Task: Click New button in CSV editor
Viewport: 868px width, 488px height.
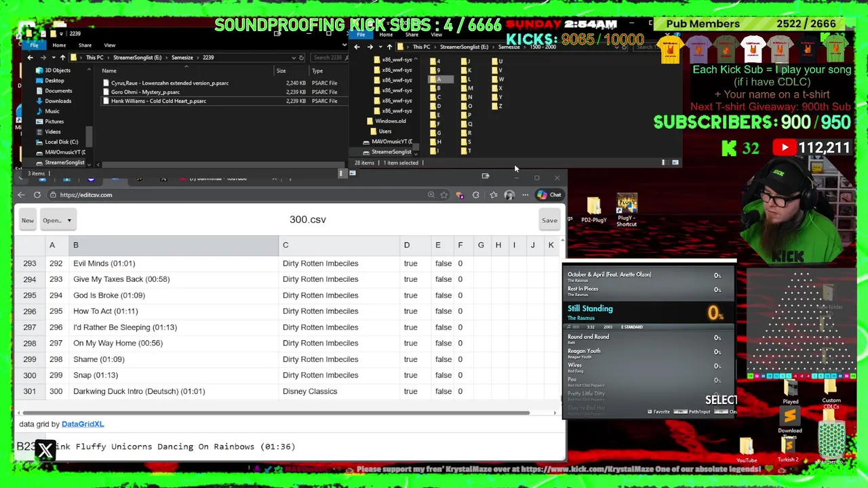Action: [x=27, y=220]
